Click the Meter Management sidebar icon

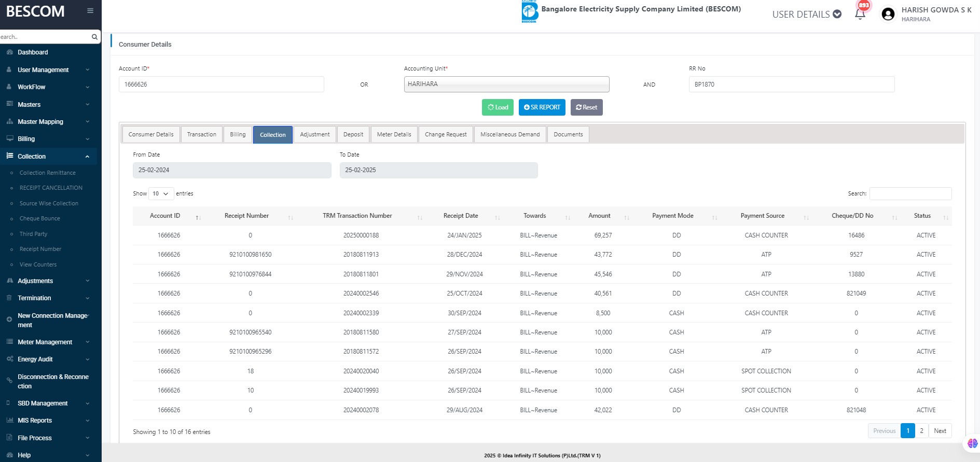pyautogui.click(x=9, y=342)
